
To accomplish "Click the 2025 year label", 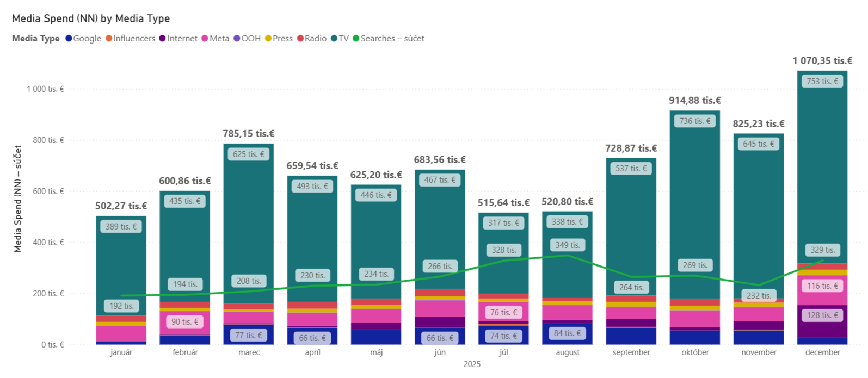I will pos(472,364).
